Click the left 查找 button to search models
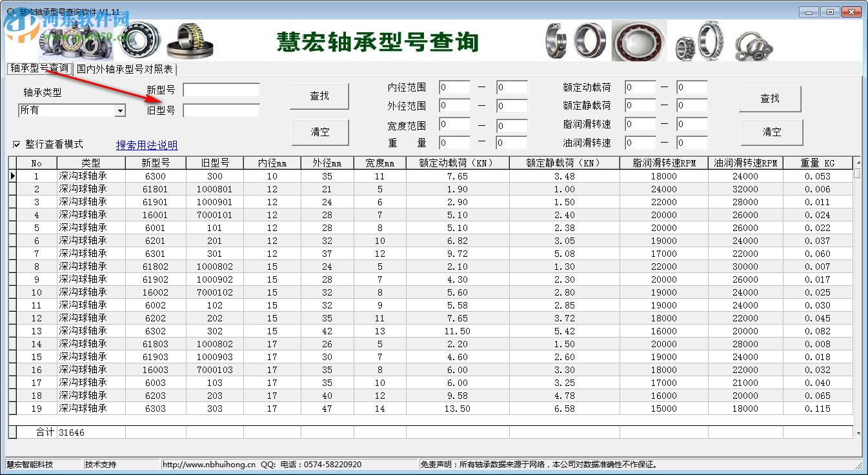This screenshot has width=868, height=475. [319, 96]
